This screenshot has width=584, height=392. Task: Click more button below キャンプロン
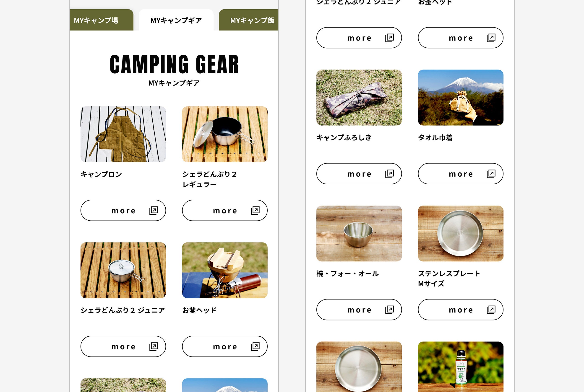click(x=123, y=211)
